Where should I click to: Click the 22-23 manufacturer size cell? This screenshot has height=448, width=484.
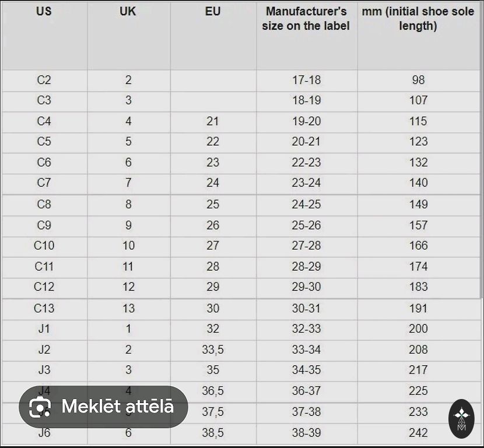[x=306, y=162]
